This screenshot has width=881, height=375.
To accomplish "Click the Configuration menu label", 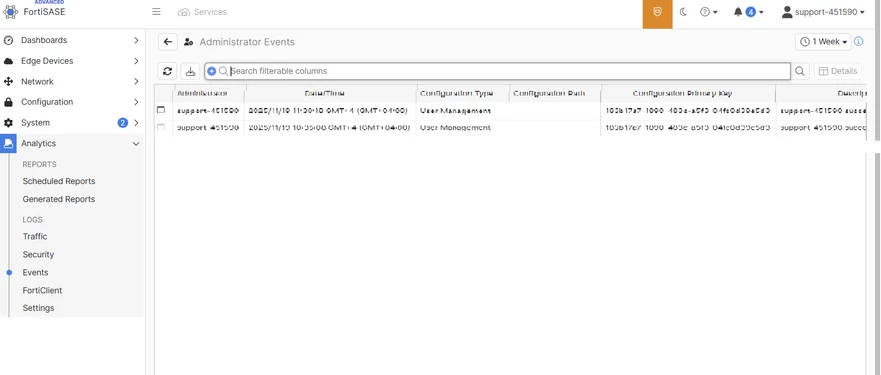I will pyautogui.click(x=47, y=102).
